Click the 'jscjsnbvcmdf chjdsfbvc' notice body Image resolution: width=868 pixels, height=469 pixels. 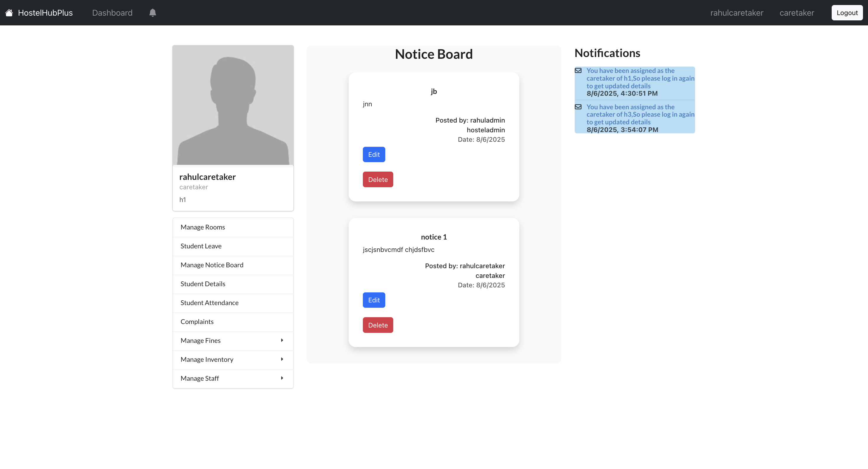(x=398, y=250)
